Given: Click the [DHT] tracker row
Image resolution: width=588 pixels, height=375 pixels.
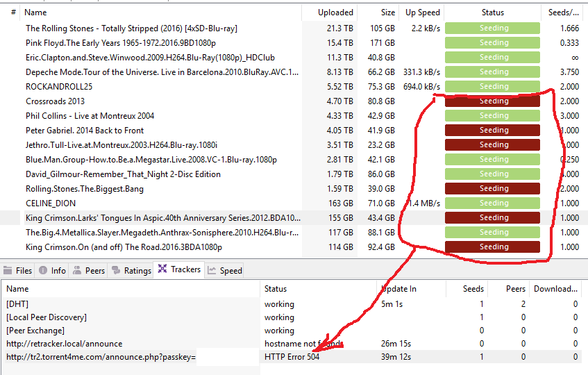Looking at the screenshot, I should coord(291,304).
